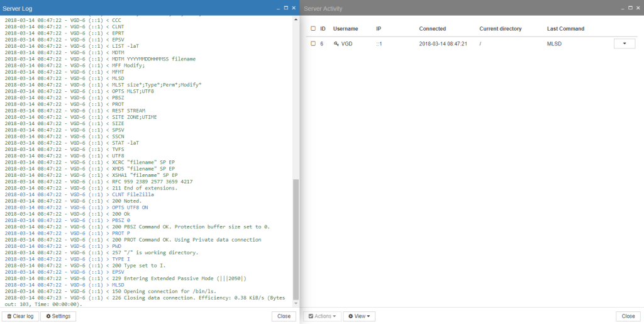This screenshot has width=644, height=324.
Task: Click log line '226 Closing data connection'
Action: coord(145,301)
